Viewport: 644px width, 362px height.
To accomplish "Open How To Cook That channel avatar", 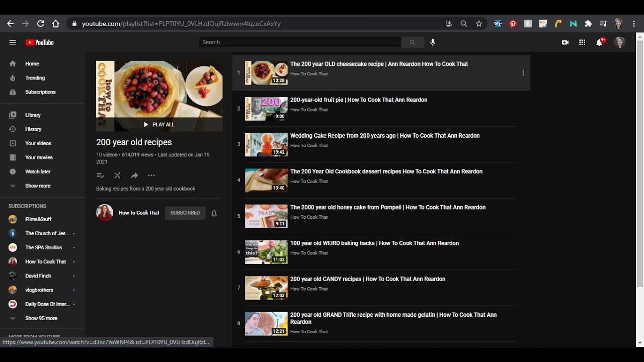I will click(105, 213).
